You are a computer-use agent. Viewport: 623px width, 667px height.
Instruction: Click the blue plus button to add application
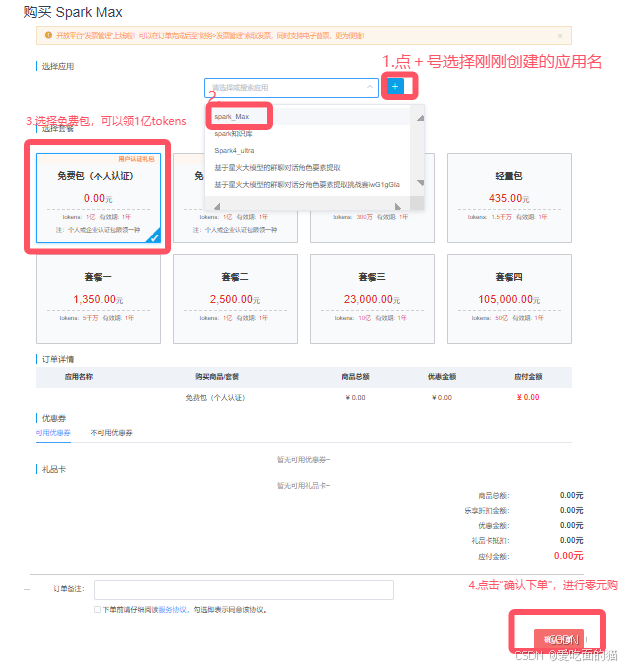coord(395,86)
